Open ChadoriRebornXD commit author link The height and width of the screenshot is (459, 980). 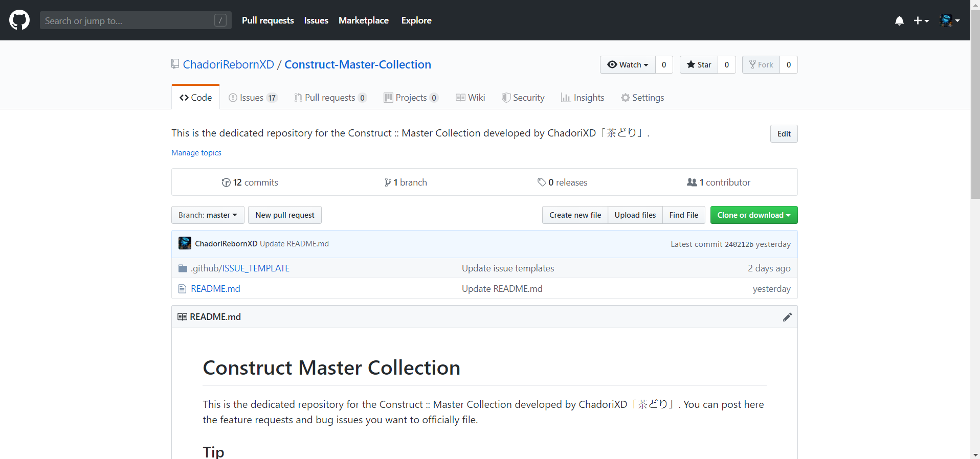[x=226, y=244]
